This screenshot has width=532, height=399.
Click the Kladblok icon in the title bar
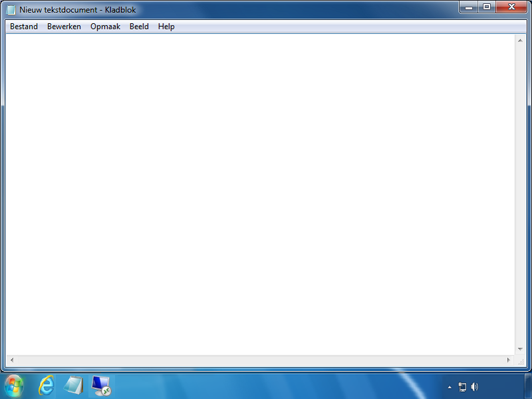coord(11,10)
